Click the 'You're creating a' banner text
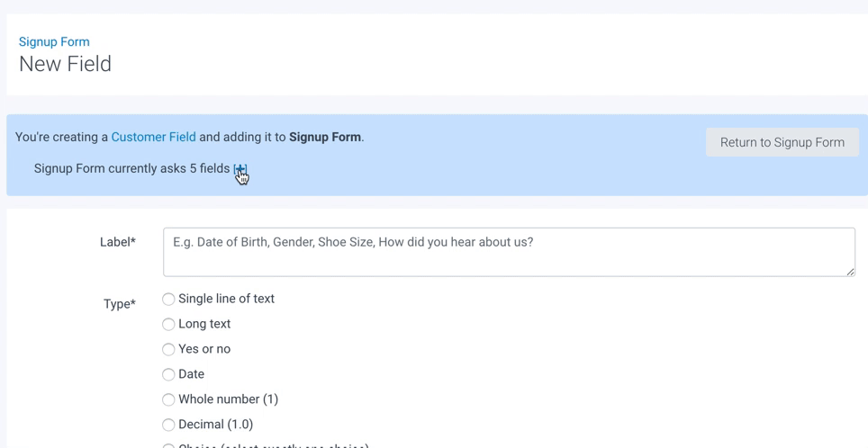Screen dimensions: 868x448 (x=61, y=137)
